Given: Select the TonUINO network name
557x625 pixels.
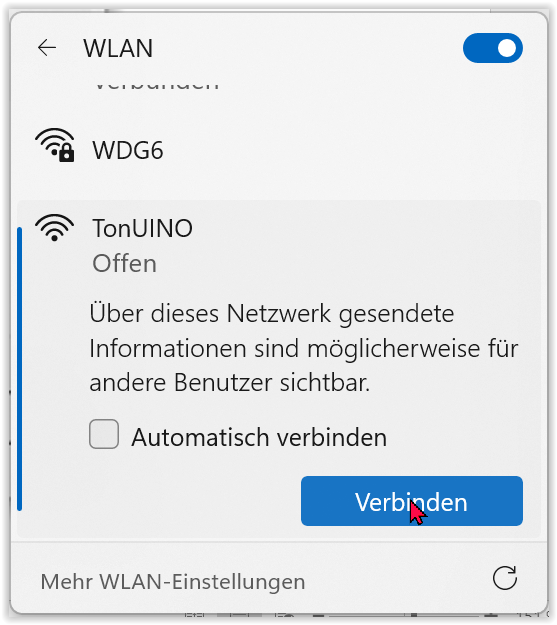Looking at the screenshot, I should tap(142, 228).
